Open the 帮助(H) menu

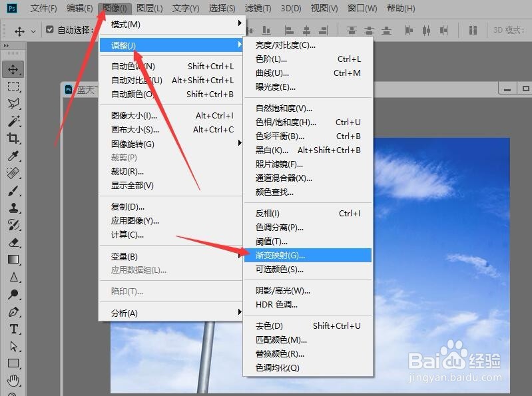tap(401, 8)
